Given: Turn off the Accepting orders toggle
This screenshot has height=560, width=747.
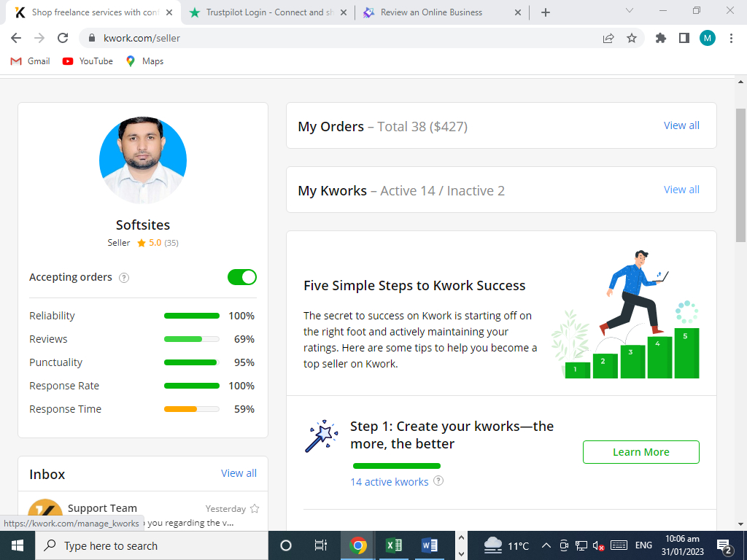Looking at the screenshot, I should click(242, 277).
